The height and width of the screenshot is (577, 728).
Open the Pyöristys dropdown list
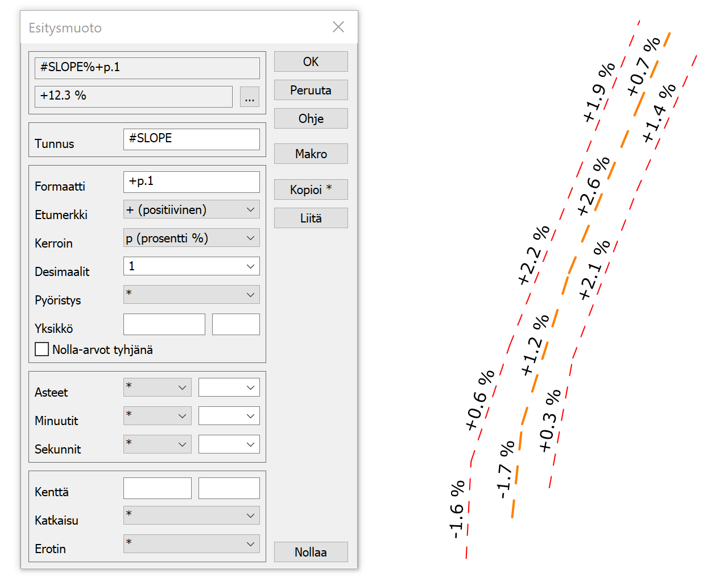tap(191, 295)
